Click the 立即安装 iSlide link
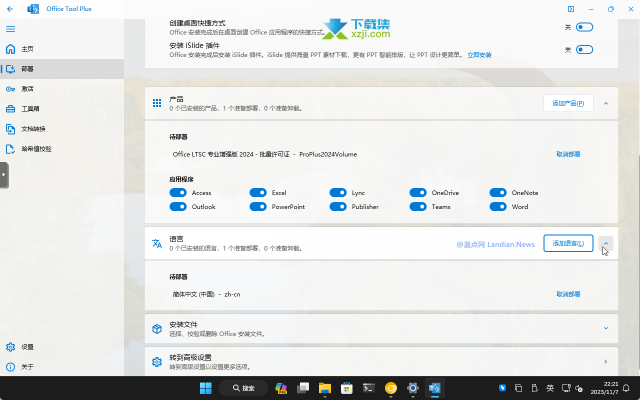The width and height of the screenshot is (640, 400). point(479,55)
